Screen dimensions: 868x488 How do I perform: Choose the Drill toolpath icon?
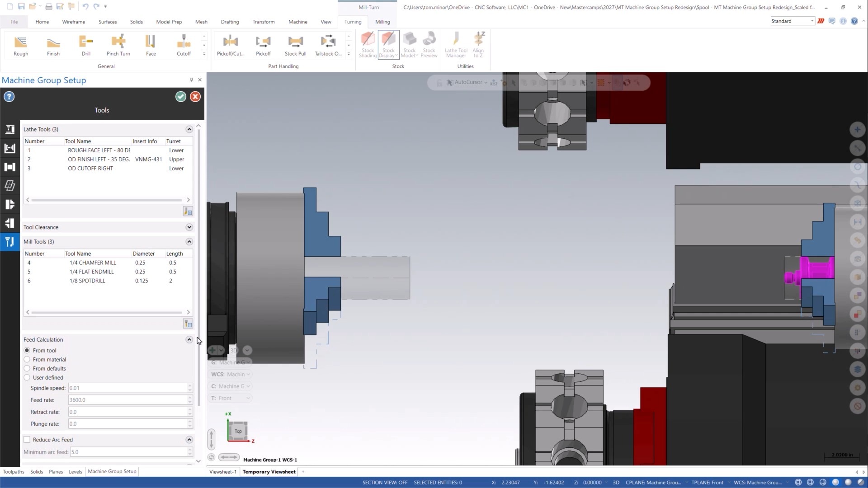click(86, 46)
